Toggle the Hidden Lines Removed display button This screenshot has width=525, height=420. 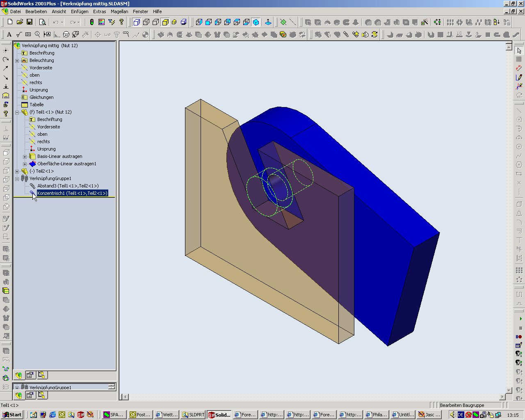coord(156,22)
